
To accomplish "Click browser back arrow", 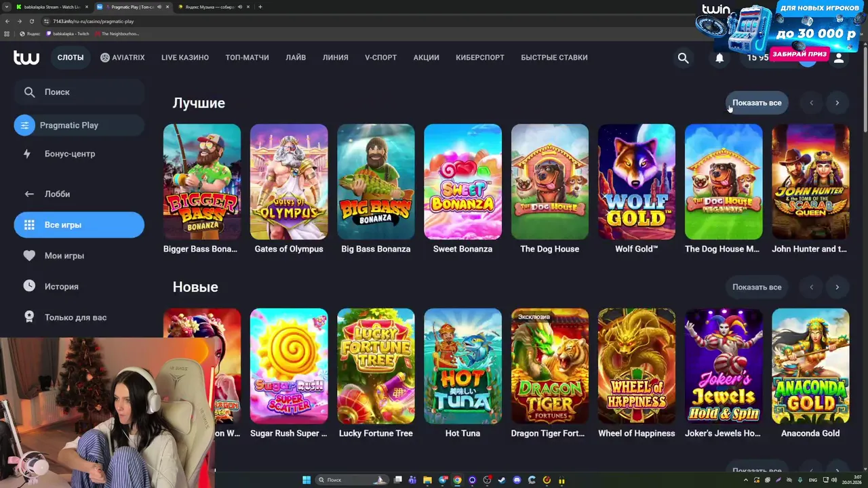I will coord(7,21).
